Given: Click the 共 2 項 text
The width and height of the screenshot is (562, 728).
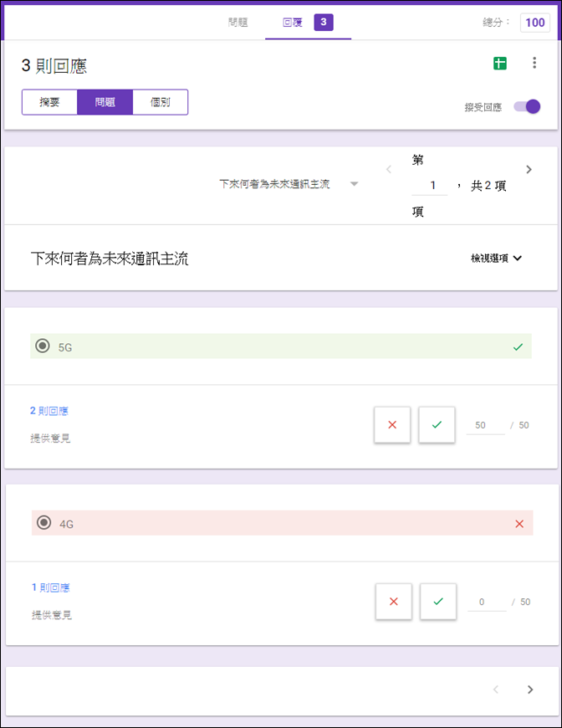Looking at the screenshot, I should click(x=488, y=186).
